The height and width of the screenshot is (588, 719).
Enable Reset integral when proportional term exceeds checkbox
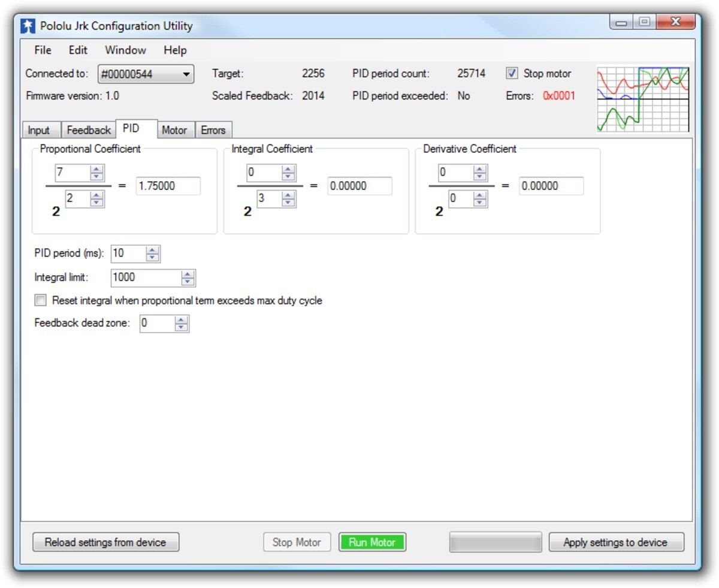(x=41, y=300)
